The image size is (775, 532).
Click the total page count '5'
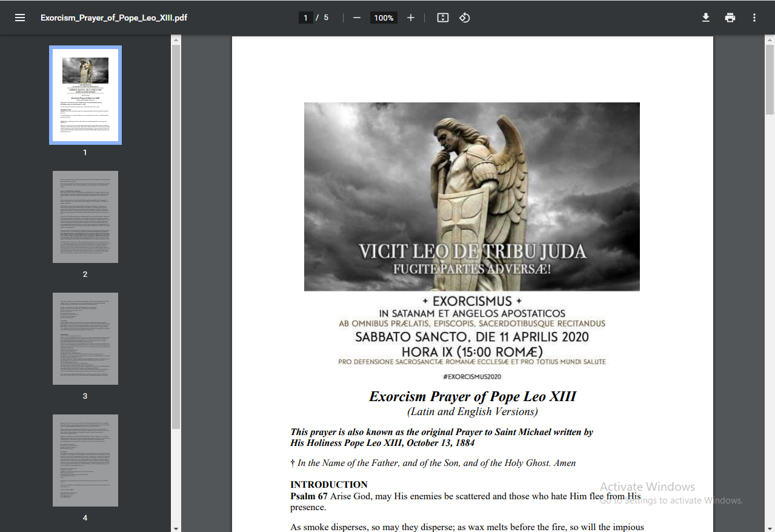tap(326, 18)
